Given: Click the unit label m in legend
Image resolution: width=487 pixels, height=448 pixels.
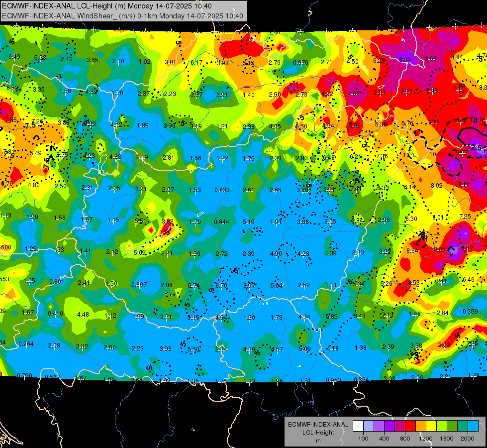Looking at the screenshot, I should pyautogui.click(x=318, y=441).
